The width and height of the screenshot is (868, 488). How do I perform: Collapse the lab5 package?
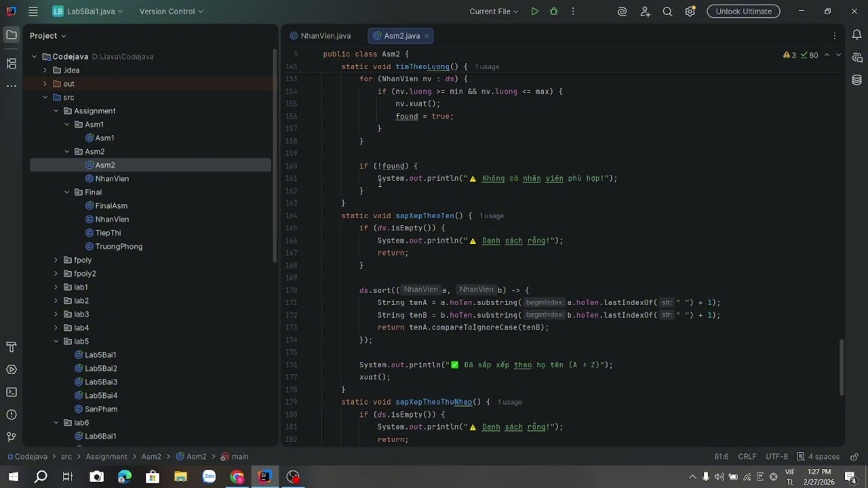click(56, 342)
